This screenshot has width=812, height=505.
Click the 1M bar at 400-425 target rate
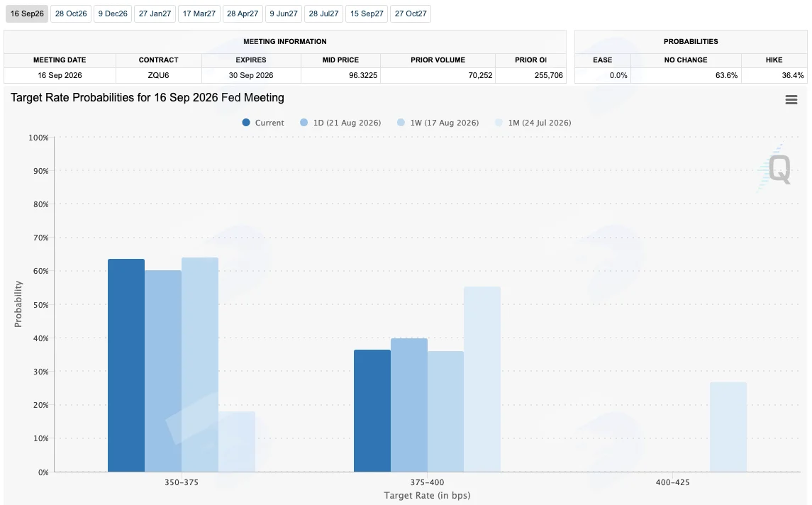pos(728,427)
